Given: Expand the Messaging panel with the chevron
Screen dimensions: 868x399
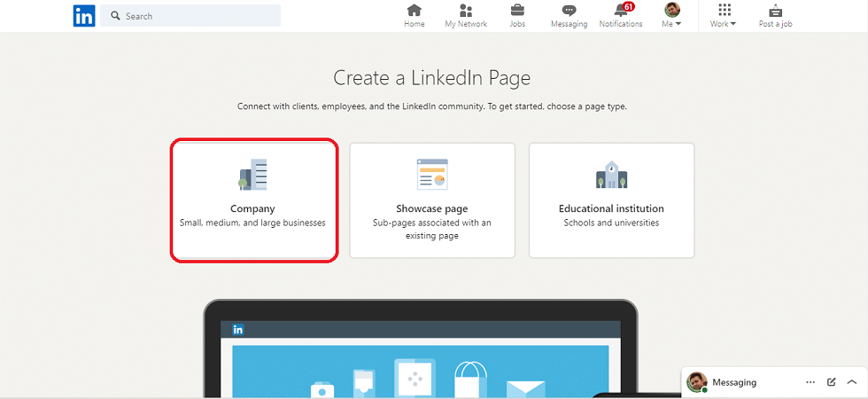Looking at the screenshot, I should point(852,382).
